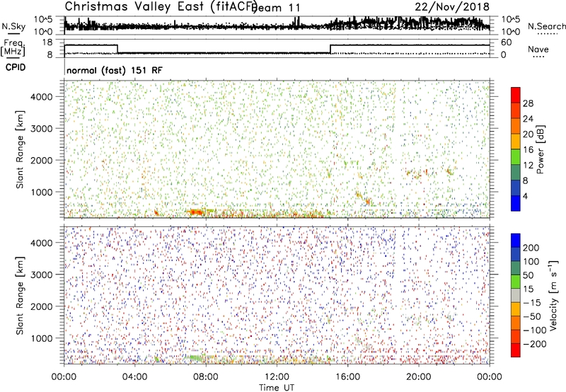Click the 'N.Sky' legend label
The width and height of the screenshot is (566, 392).
coord(13,26)
